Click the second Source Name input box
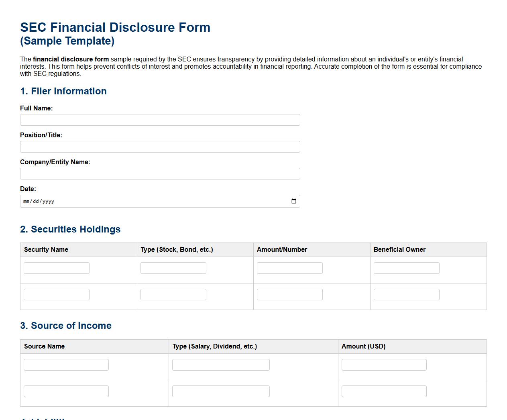The height and width of the screenshot is (420, 507). point(66,391)
